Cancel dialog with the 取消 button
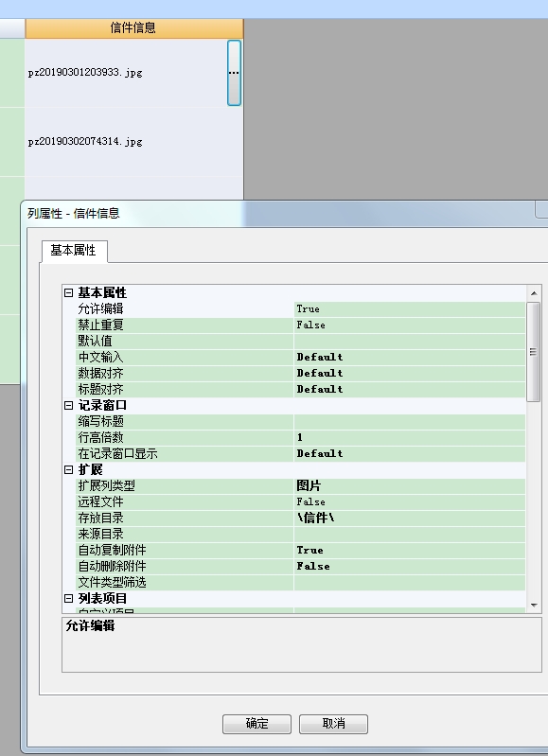This screenshot has width=548, height=756. click(x=333, y=724)
